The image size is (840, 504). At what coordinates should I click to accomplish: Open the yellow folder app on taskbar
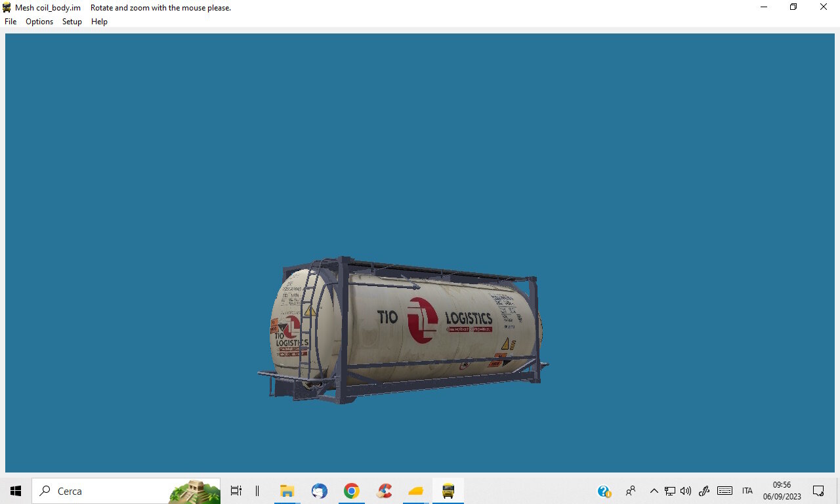tap(416, 491)
